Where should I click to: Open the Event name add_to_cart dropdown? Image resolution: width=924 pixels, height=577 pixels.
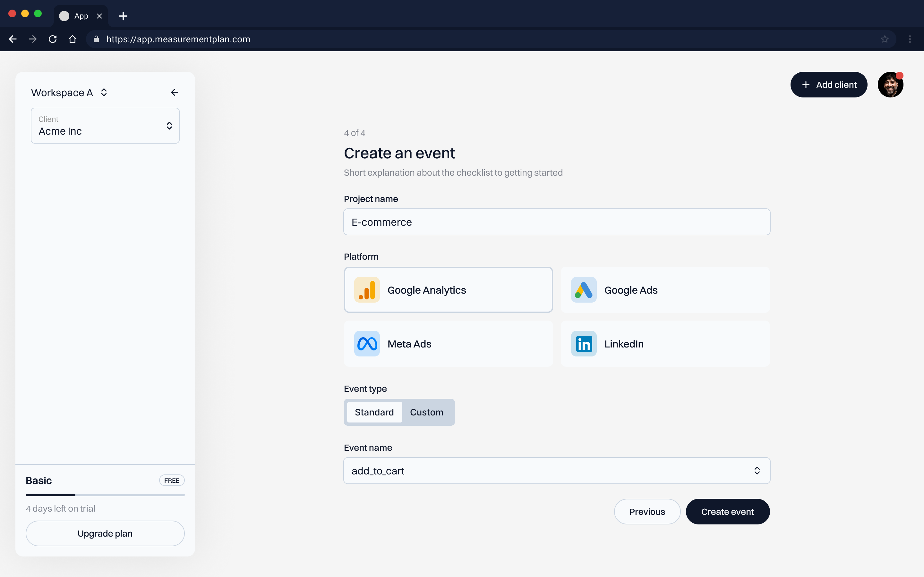(x=556, y=471)
